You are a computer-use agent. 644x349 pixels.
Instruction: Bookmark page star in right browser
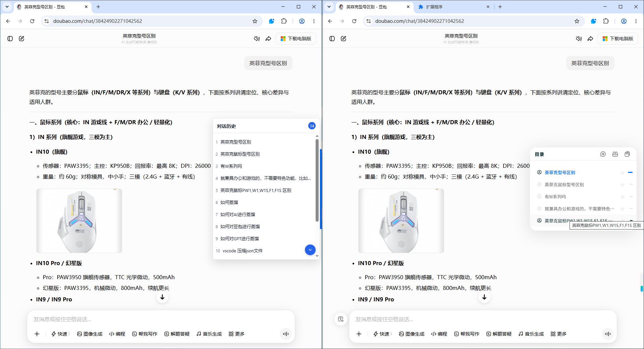[577, 21]
